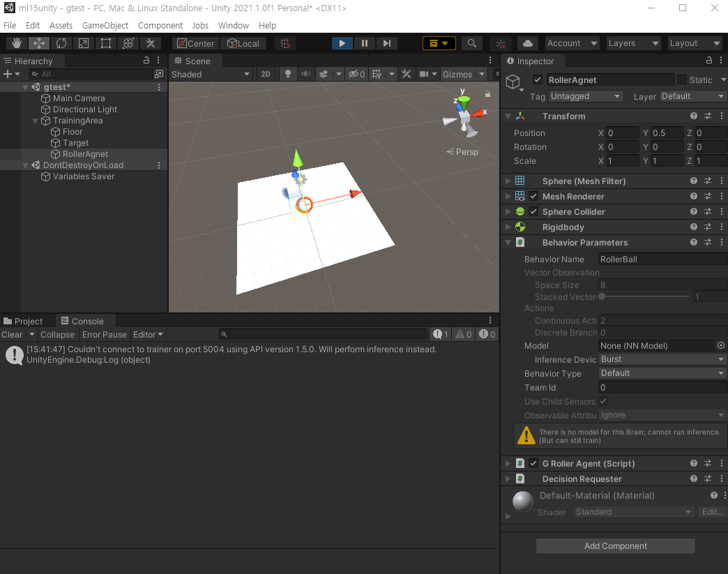The height and width of the screenshot is (574, 728).
Task: Toggle RollerAgnet active checkbox
Action: (538, 80)
